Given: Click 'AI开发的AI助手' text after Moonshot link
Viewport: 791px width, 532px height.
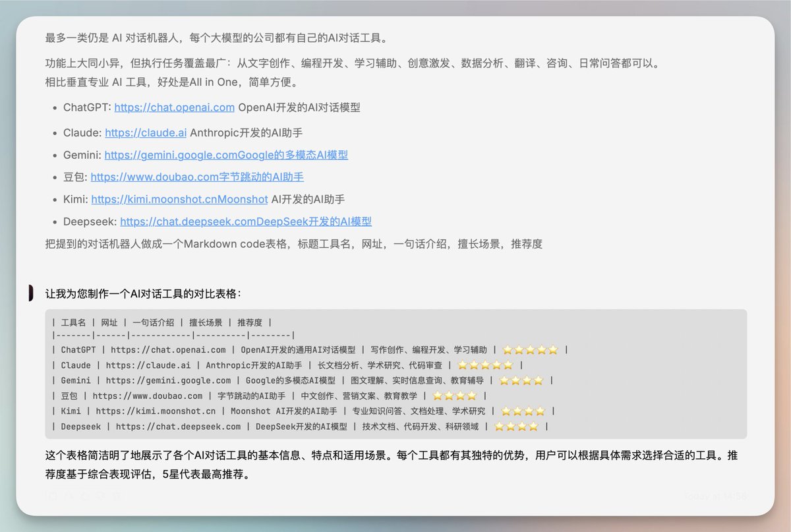Looking at the screenshot, I should tap(308, 199).
